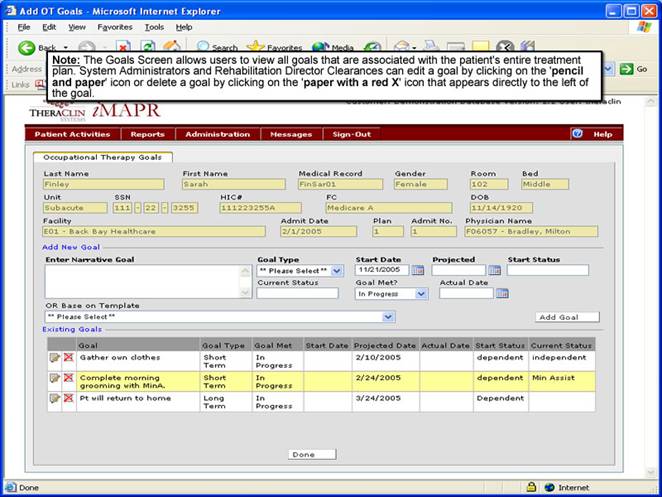Click the 'Add New Goal' section heading
This screenshot has height=497, width=662.
tap(71, 247)
